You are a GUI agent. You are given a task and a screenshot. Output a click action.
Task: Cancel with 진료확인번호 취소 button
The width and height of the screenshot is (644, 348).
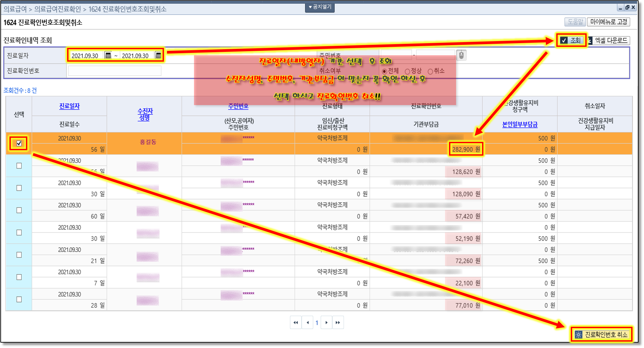click(x=601, y=334)
